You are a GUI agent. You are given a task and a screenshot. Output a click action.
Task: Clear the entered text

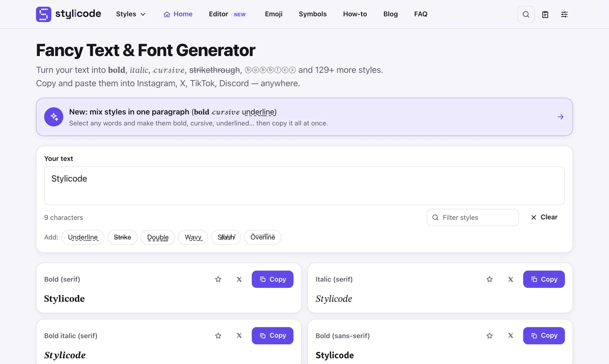click(x=544, y=217)
